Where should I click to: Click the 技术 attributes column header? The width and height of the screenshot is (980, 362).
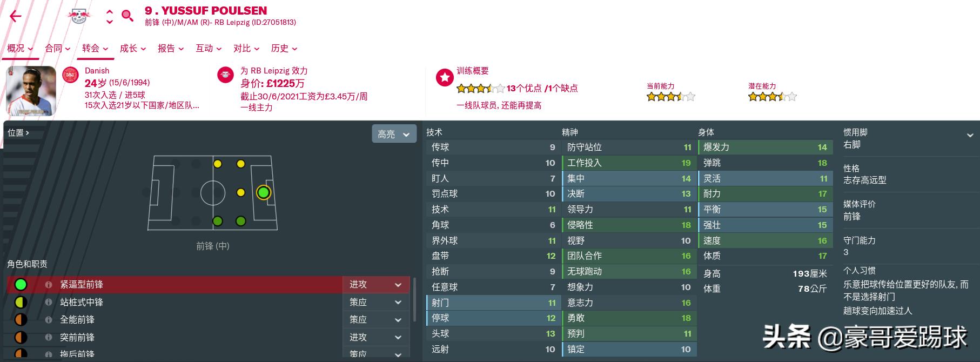434,132
